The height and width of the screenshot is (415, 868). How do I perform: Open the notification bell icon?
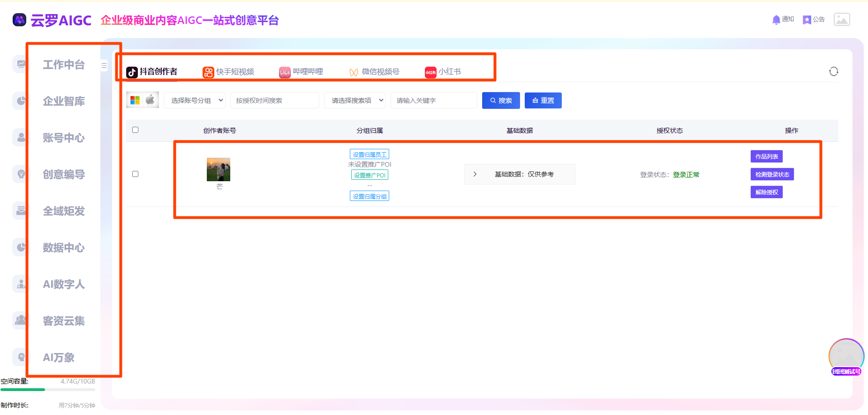click(776, 20)
